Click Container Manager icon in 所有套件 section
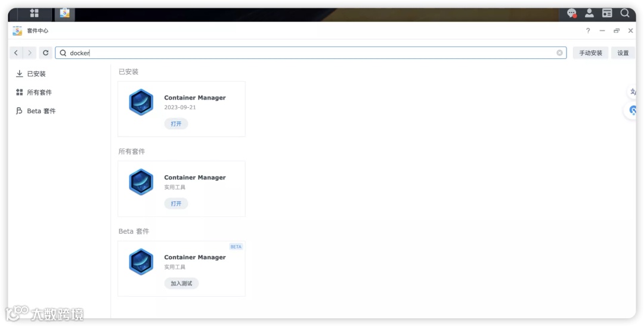Screen dimensions: 644x326 pyautogui.click(x=141, y=182)
